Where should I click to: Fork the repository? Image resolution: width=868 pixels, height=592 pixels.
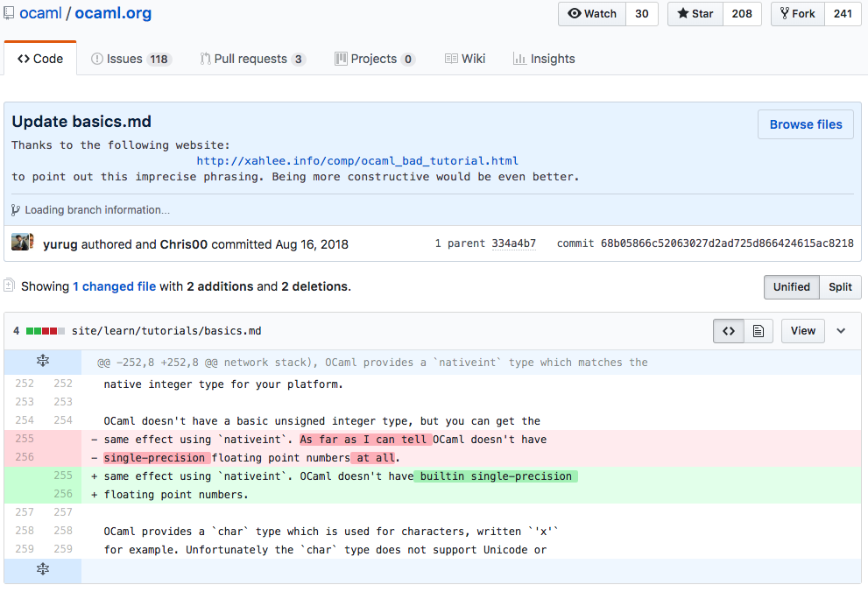tap(798, 14)
